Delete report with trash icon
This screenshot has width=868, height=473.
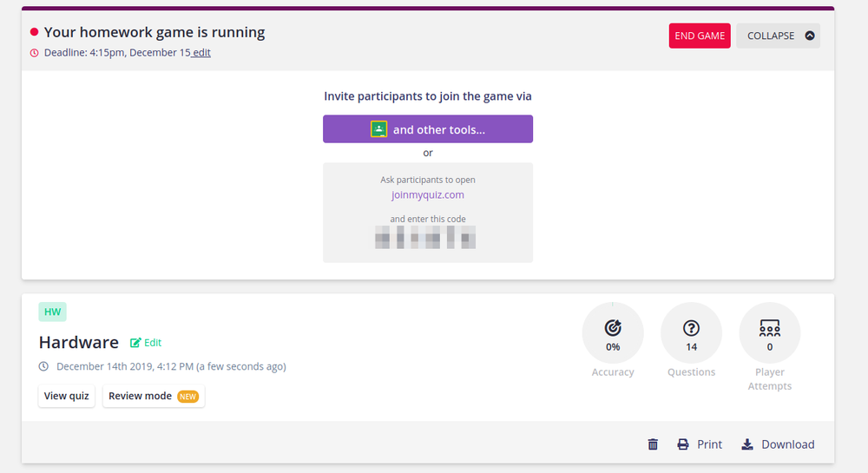(654, 444)
